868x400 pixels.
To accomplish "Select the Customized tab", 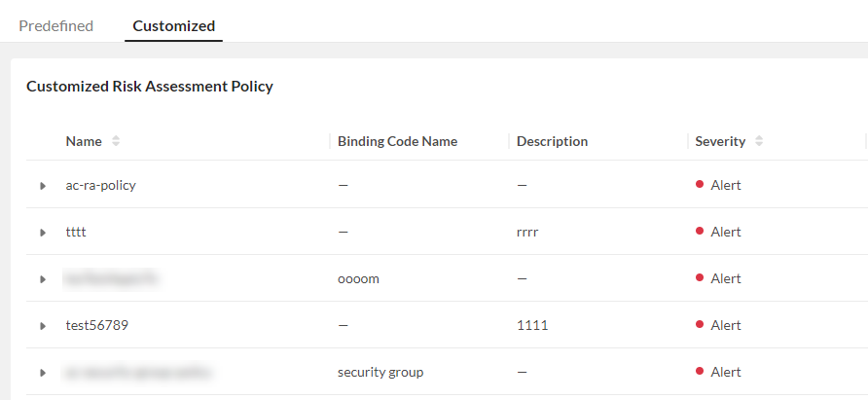I will click(173, 26).
